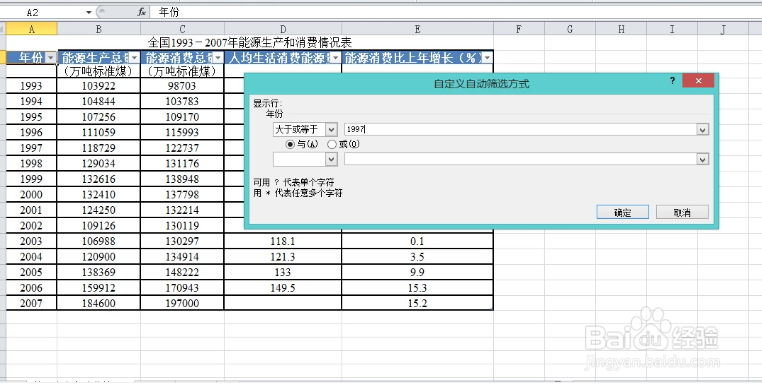Select column A header
This screenshot has height=388, width=762.
[x=32, y=29]
